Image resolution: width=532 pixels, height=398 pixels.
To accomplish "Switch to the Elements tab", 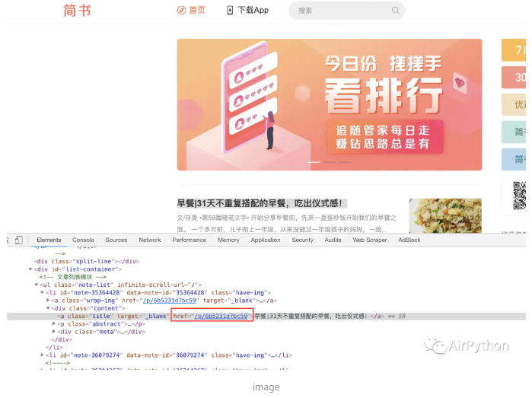I will pyautogui.click(x=49, y=240).
